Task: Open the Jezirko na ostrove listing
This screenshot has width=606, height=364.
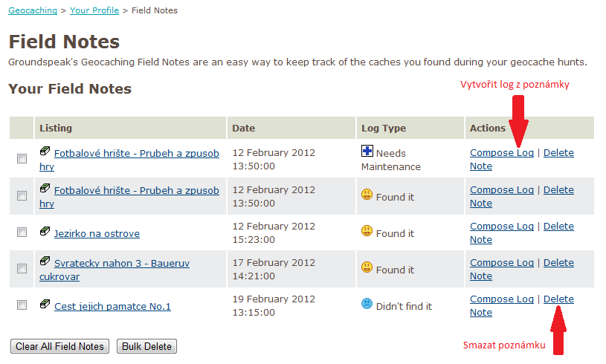Action: point(97,233)
